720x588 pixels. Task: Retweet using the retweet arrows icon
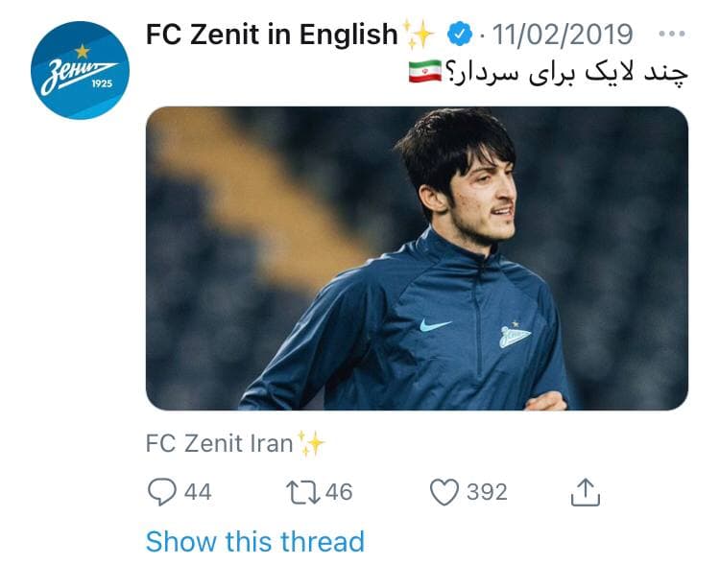pos(303,492)
